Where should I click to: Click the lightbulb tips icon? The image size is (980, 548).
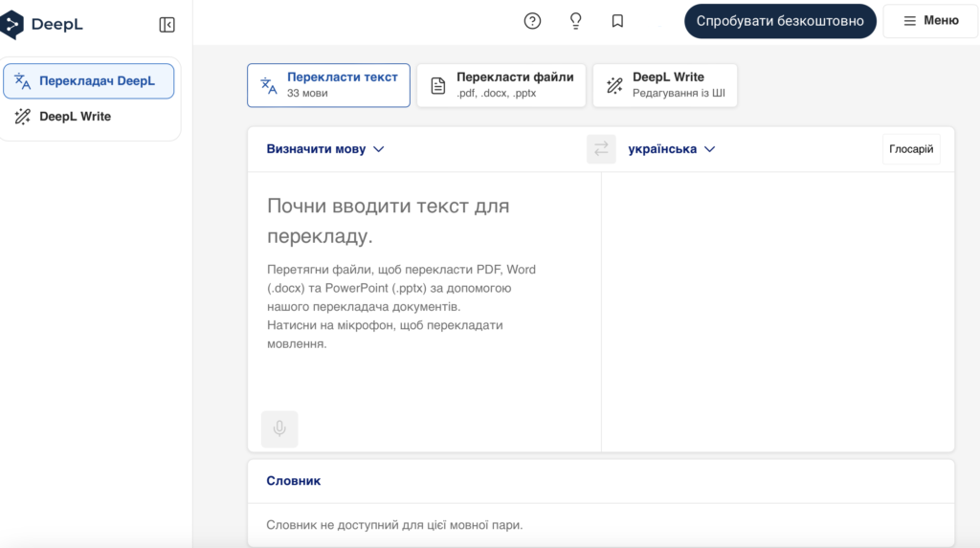tap(575, 21)
